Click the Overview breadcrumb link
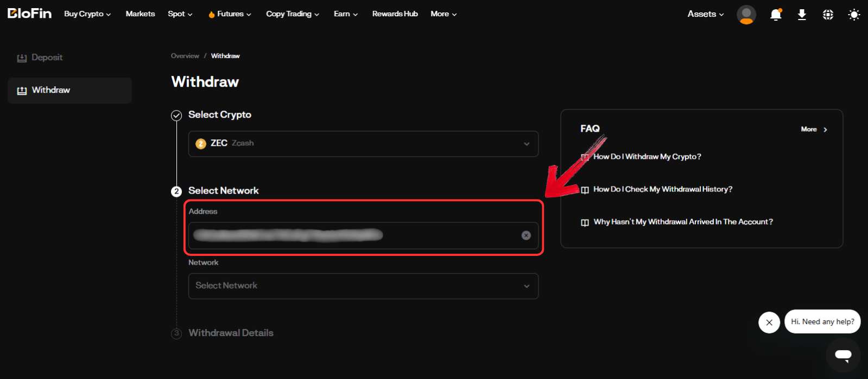Screen dimensions: 868x379 pos(185,56)
